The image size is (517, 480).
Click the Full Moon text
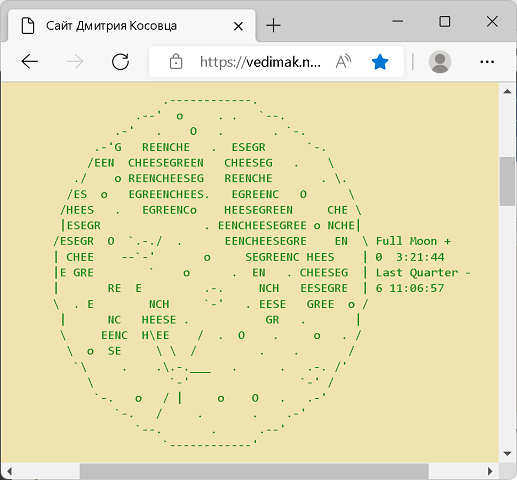[406, 241]
